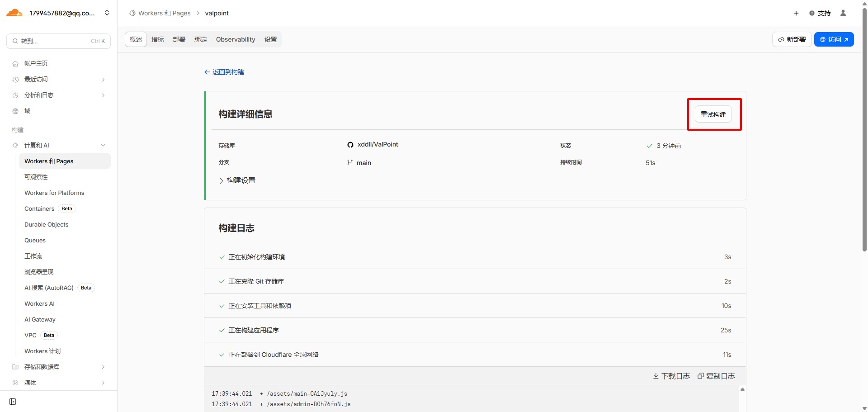
Task: Click the 帐户主页 home icon
Action: tap(15, 64)
